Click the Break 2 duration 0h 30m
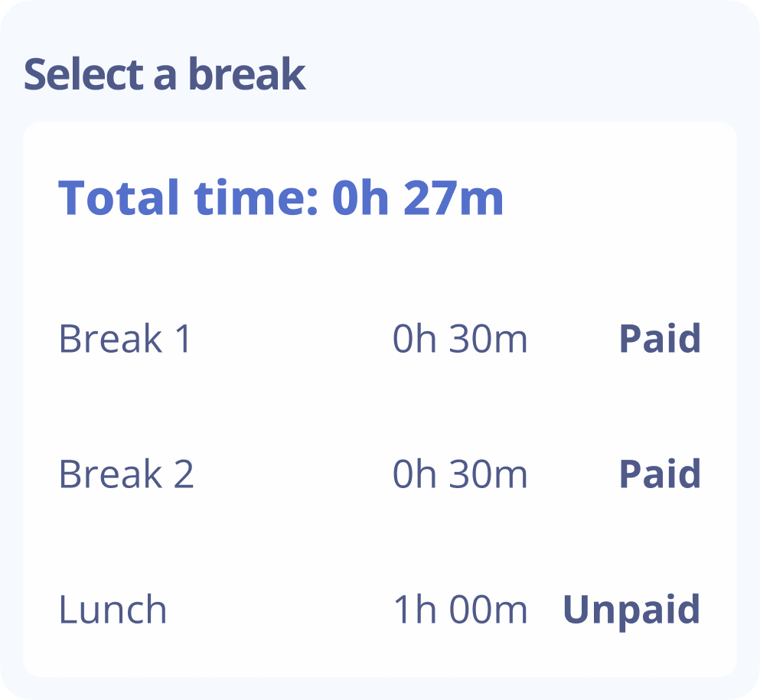 pos(460,474)
